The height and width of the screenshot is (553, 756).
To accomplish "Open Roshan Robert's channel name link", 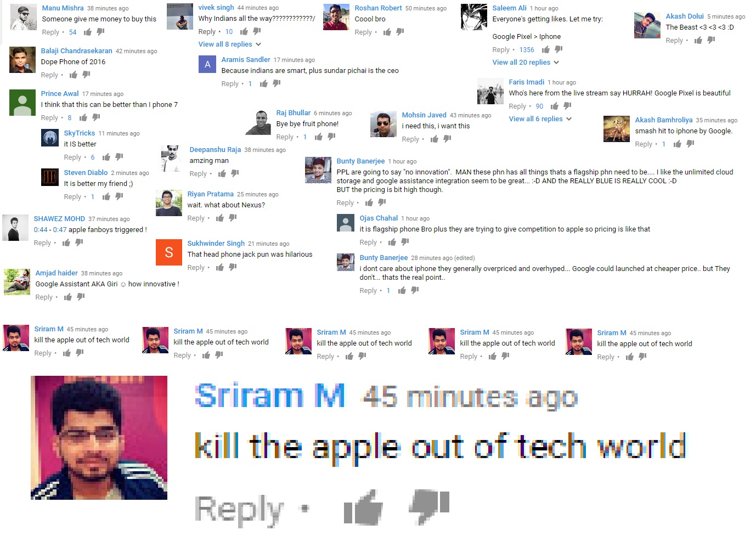I will click(378, 8).
